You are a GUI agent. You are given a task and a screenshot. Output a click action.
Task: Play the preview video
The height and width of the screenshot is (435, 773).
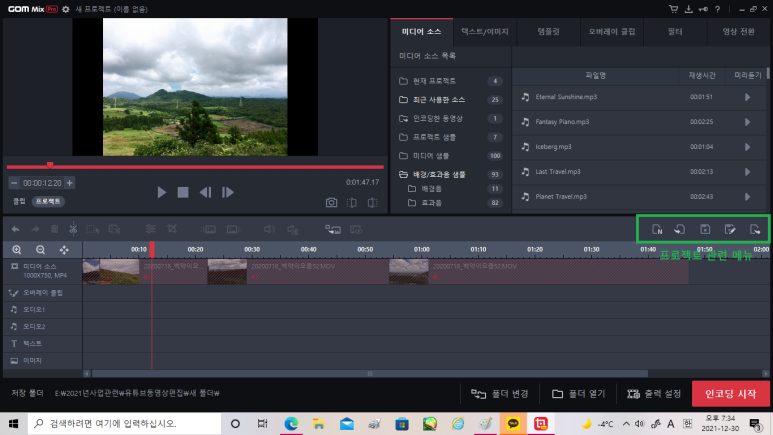(161, 192)
